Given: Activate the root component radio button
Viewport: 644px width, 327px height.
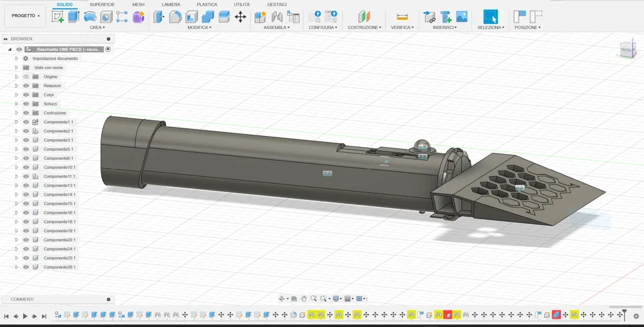Looking at the screenshot, I should [108, 49].
